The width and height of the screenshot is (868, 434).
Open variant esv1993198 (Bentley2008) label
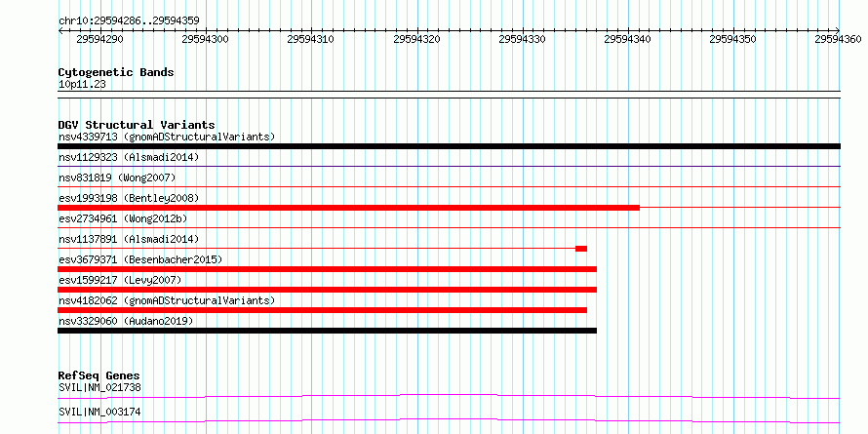click(x=129, y=198)
